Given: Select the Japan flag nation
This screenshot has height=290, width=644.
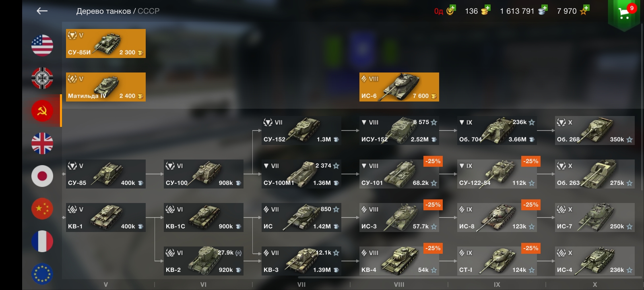Looking at the screenshot, I should click(x=42, y=176).
